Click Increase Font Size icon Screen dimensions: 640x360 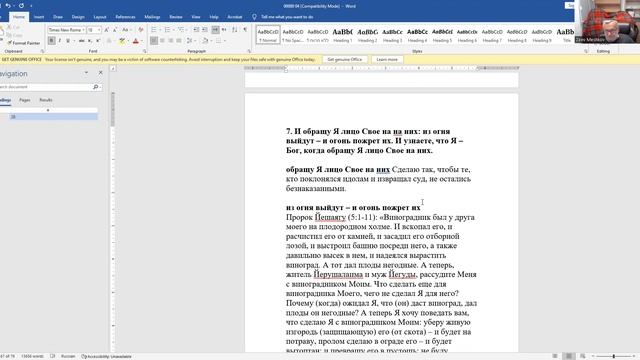(107, 30)
